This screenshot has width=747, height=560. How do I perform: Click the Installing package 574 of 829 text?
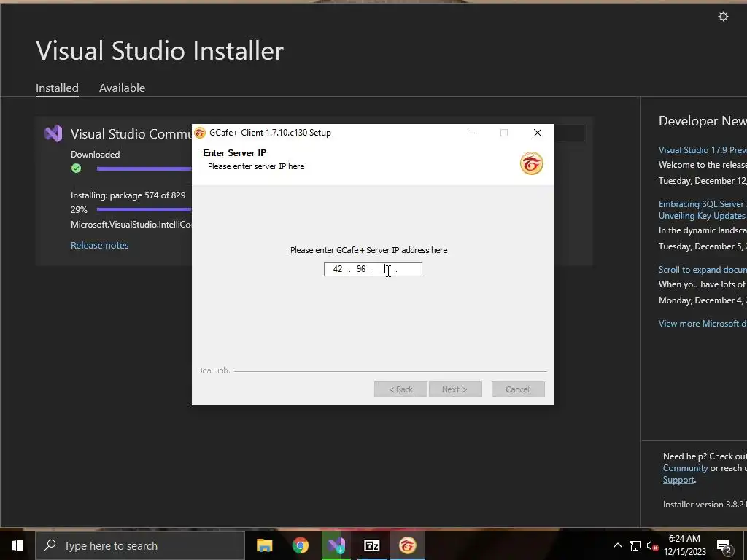128,195
